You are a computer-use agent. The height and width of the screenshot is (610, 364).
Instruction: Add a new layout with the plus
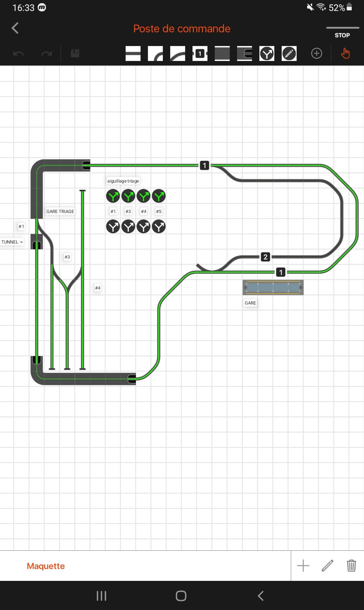point(303,566)
